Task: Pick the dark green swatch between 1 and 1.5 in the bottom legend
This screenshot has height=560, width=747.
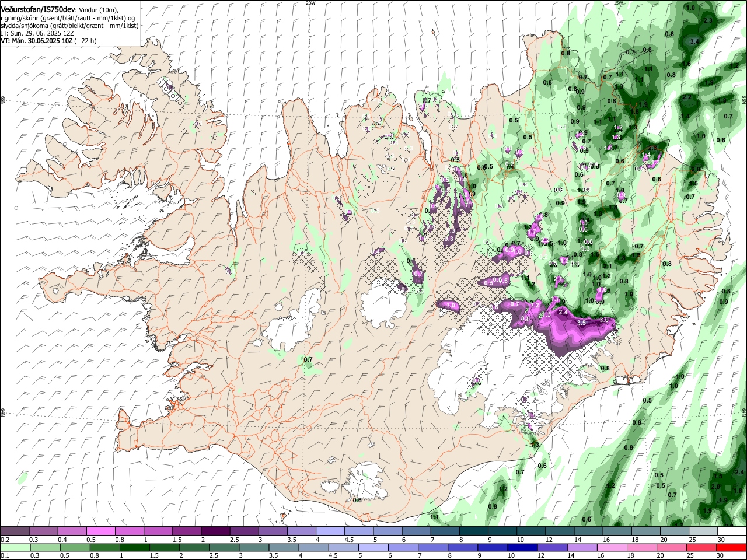Action: click(x=134, y=547)
